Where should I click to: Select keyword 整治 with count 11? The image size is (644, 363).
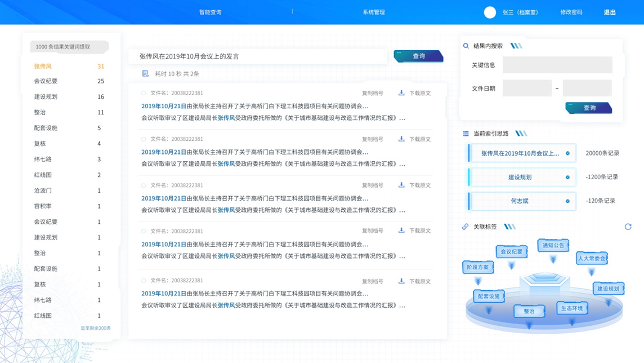click(x=69, y=112)
